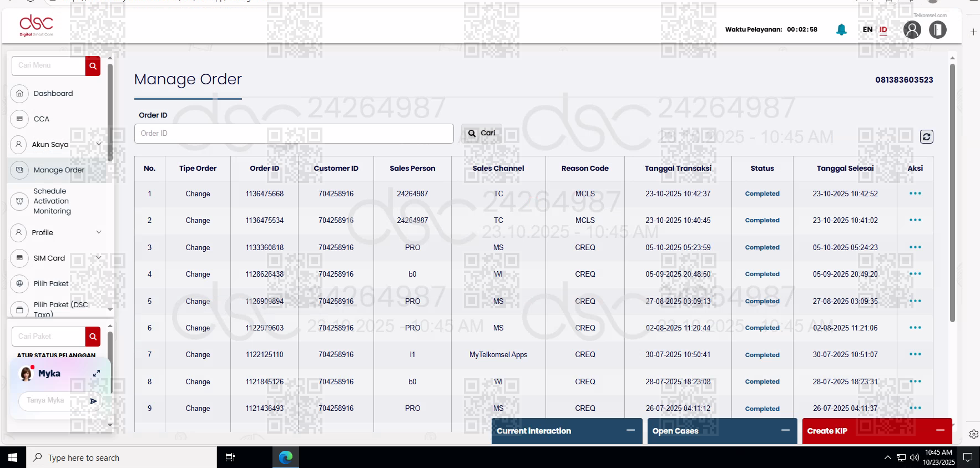The width and height of the screenshot is (980, 468).
Task: Click the Dashboard home icon
Action: (19, 93)
